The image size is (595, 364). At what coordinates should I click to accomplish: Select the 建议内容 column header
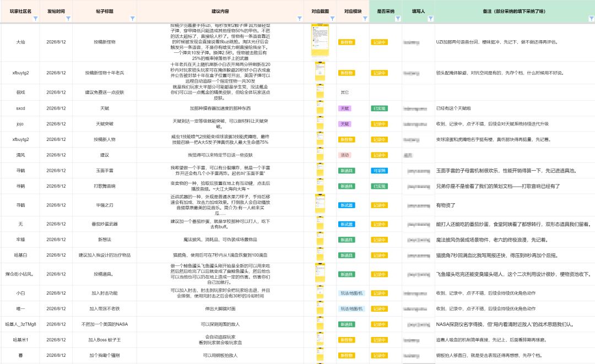[x=220, y=12]
